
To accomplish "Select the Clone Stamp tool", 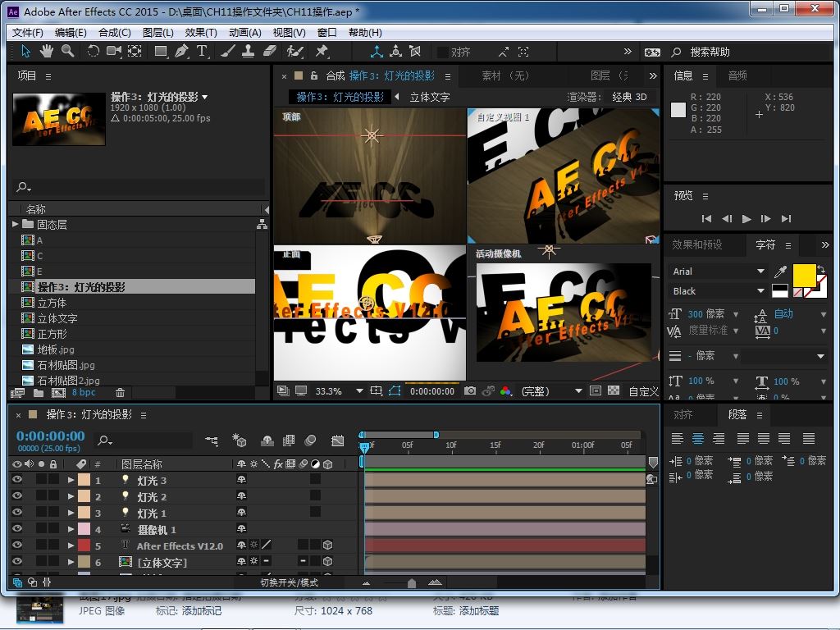I will click(248, 52).
